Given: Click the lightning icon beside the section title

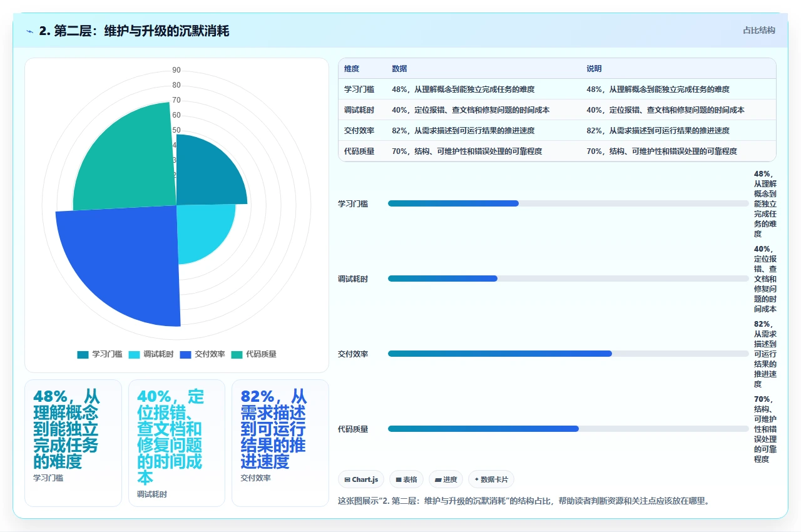Looking at the screenshot, I should click(x=30, y=31).
